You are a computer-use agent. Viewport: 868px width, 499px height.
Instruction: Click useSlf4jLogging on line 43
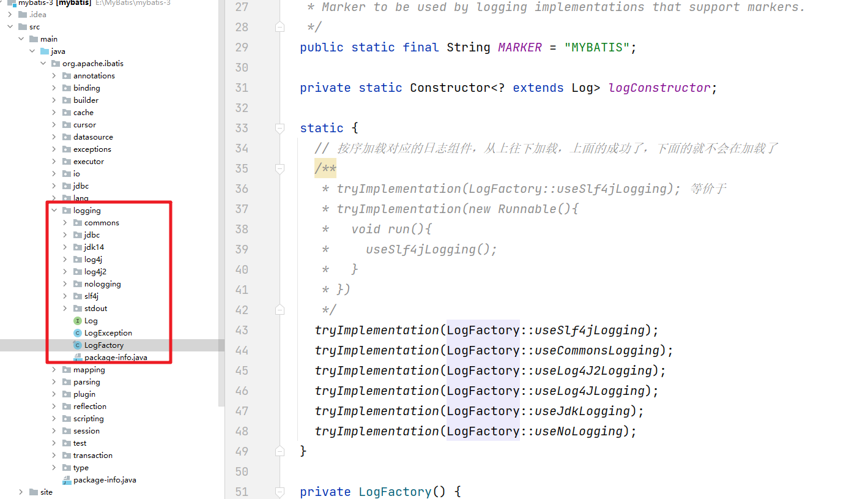click(x=590, y=331)
